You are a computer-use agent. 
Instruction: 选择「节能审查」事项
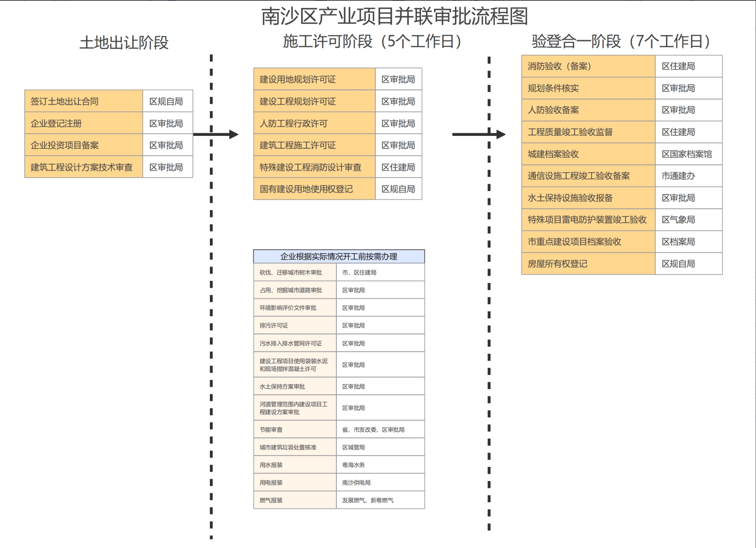pos(294,429)
